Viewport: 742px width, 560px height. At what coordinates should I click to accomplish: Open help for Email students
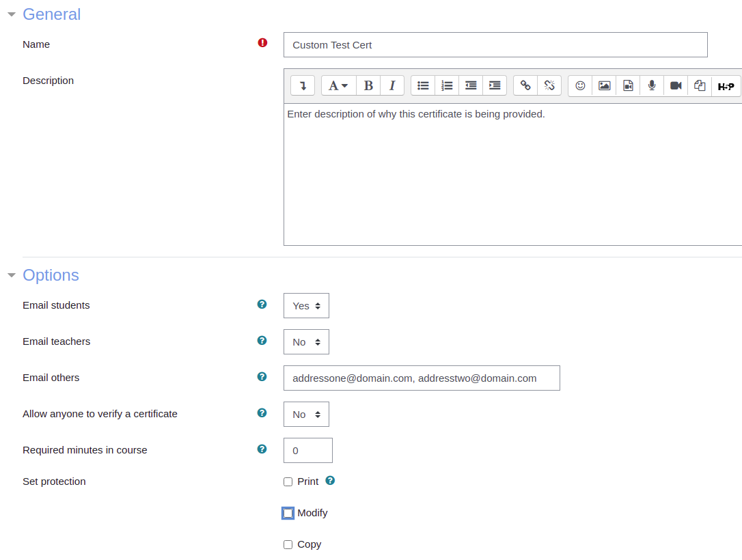pos(262,305)
